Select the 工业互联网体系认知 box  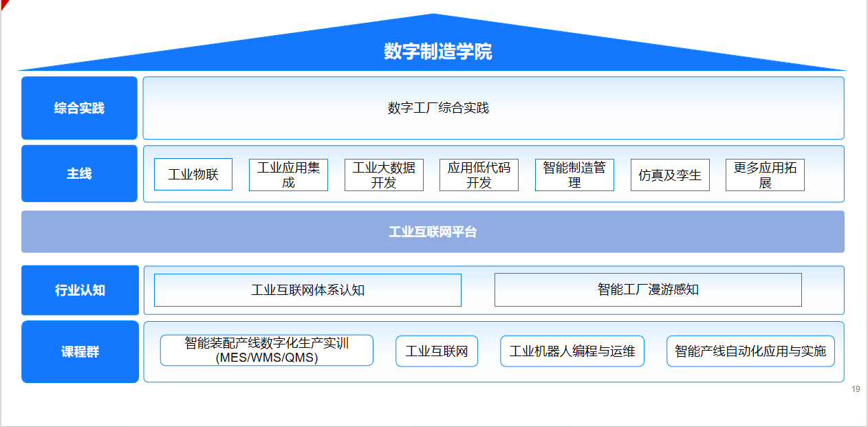(x=307, y=290)
